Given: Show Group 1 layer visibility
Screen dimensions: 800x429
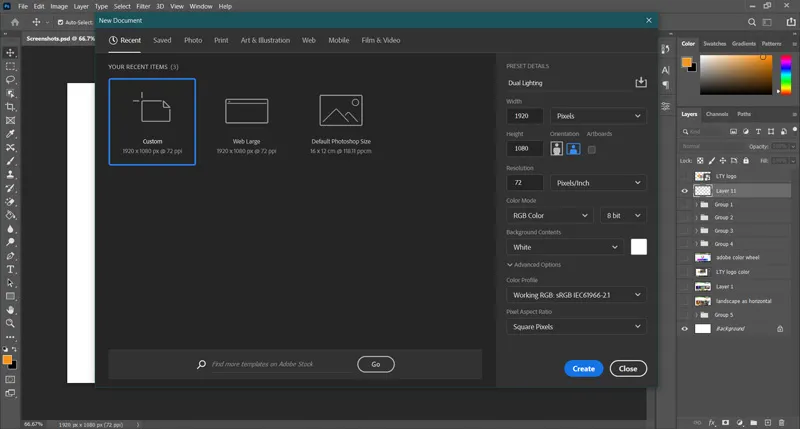Looking at the screenshot, I should pos(685,204).
